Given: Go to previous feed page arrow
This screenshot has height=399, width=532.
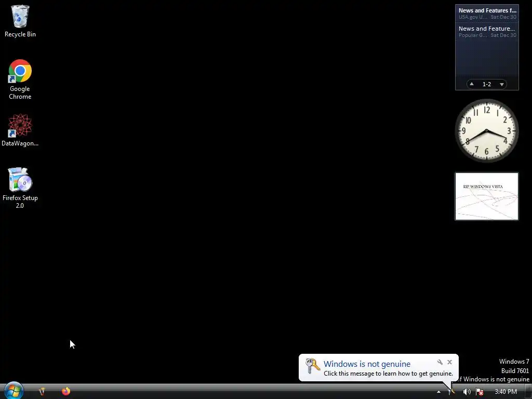Looking at the screenshot, I should point(472,84).
